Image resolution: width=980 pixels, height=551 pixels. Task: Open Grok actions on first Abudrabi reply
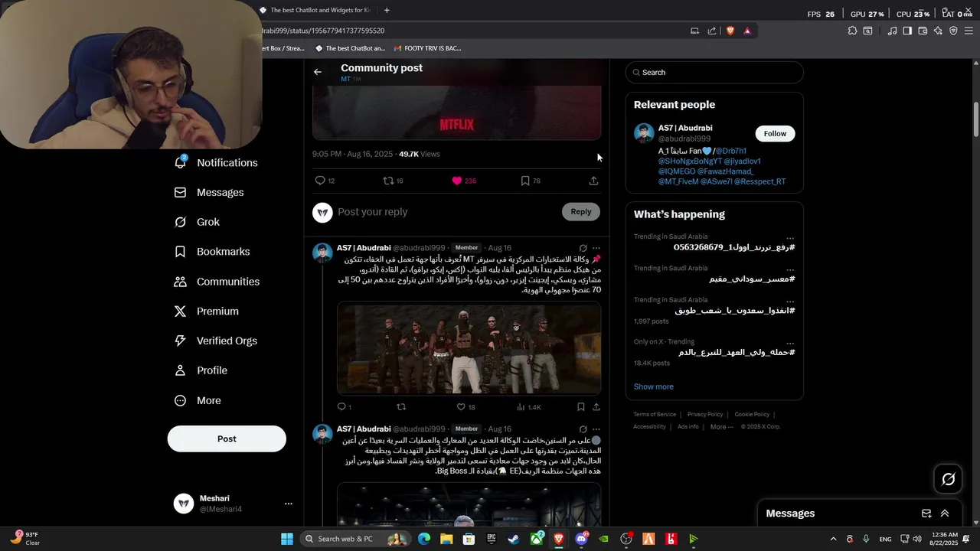point(583,248)
